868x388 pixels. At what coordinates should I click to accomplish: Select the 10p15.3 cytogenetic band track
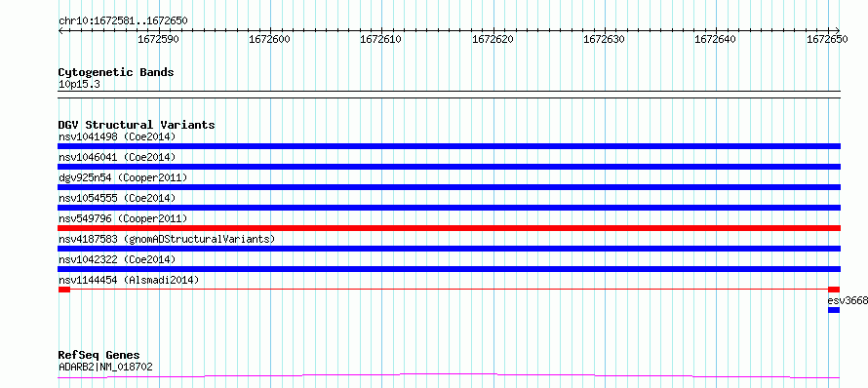(450, 95)
